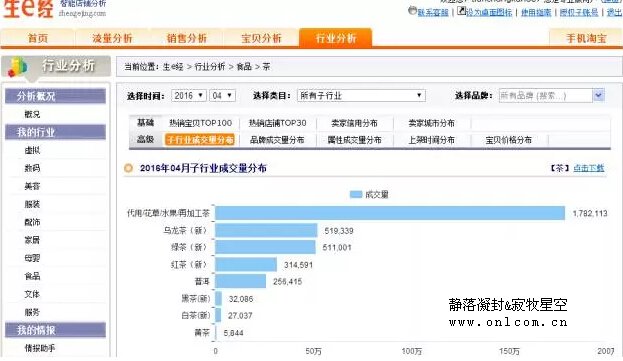Switch to 流量分析 tab
The height and width of the screenshot is (361, 623).
click(112, 38)
